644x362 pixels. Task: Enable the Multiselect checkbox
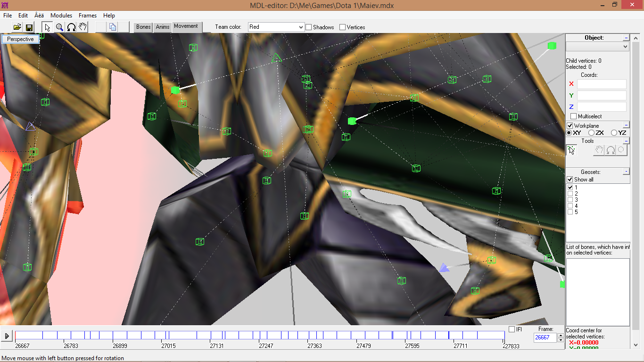click(573, 116)
